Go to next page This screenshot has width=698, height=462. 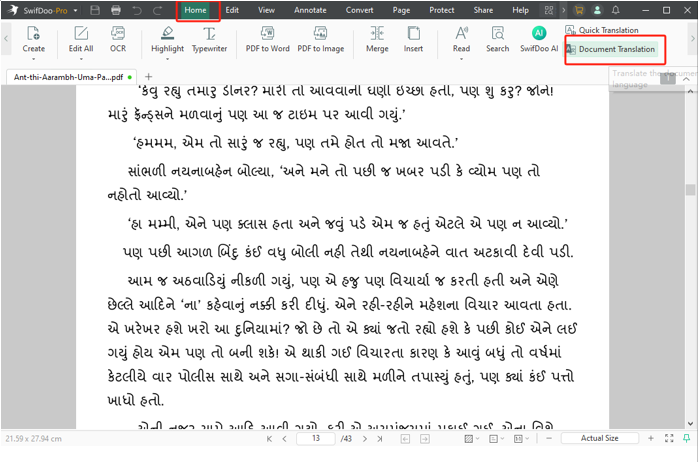[x=365, y=439]
